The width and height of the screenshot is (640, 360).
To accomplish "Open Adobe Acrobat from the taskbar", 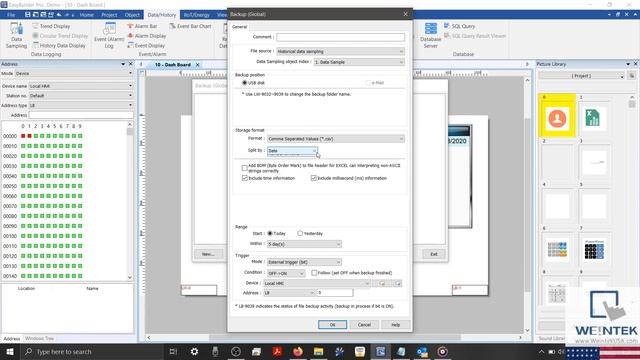I will click(277, 351).
